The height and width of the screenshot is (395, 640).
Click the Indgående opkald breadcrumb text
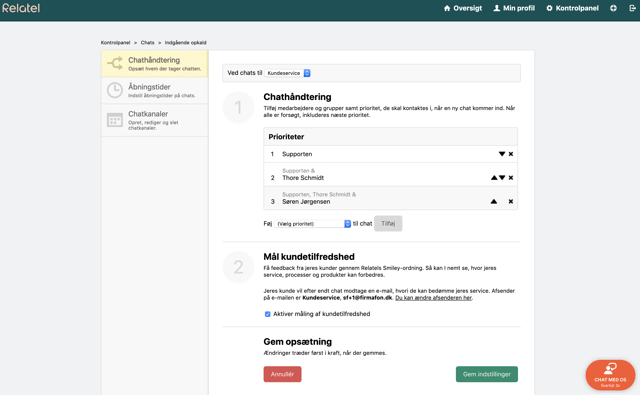coord(185,42)
